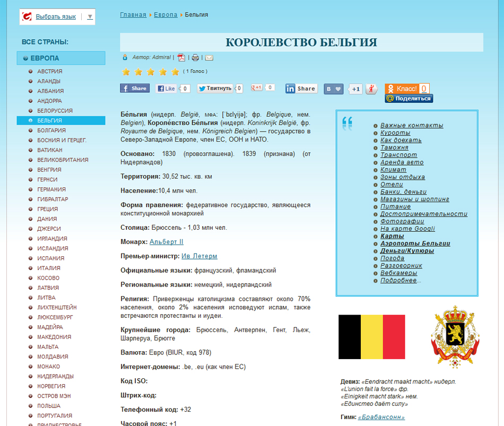Open Достопримечательности link
Viewport: 504px width, 426px height.
click(x=424, y=214)
